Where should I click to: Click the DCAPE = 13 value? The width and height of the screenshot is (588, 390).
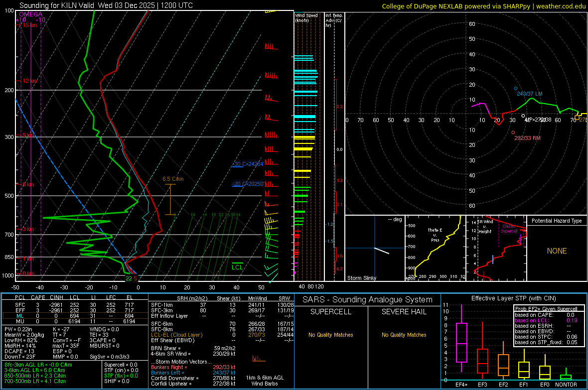19,351
